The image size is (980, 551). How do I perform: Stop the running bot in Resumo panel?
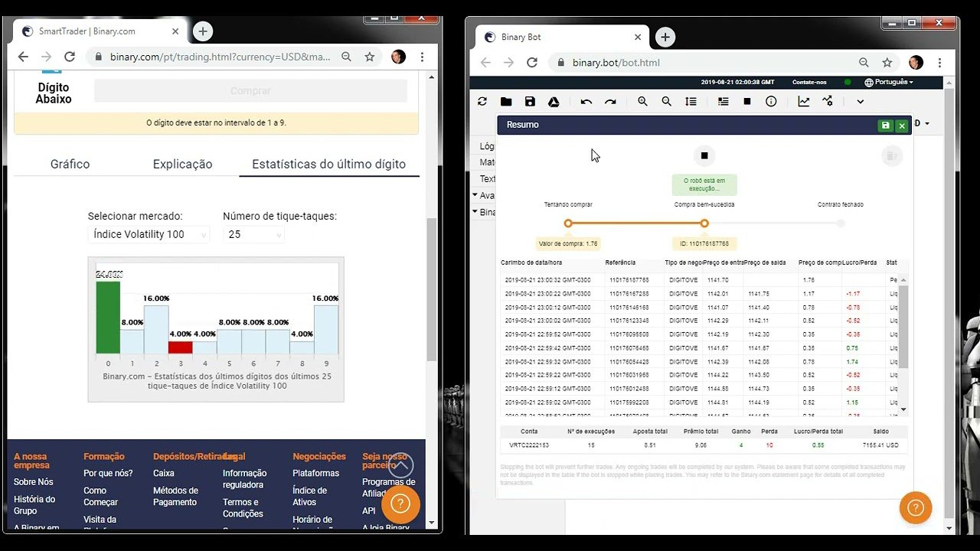tap(704, 155)
